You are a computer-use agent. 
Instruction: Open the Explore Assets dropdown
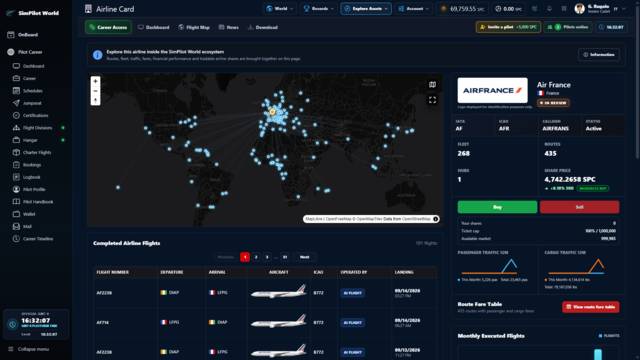coord(366,9)
